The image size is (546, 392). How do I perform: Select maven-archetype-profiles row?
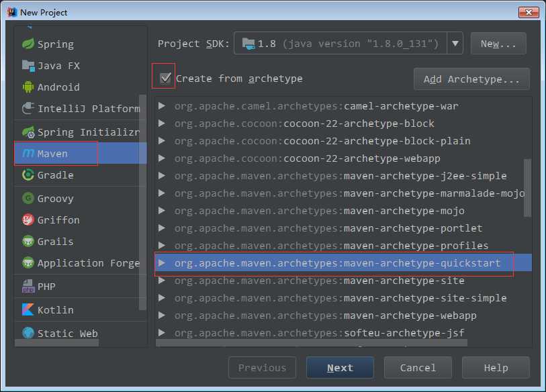[x=343, y=246]
